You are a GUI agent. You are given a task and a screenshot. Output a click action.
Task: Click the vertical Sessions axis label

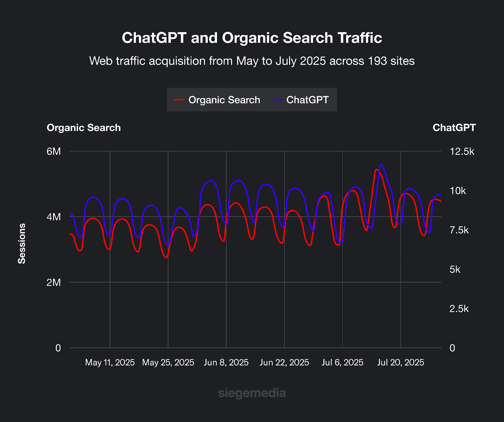[x=22, y=243]
